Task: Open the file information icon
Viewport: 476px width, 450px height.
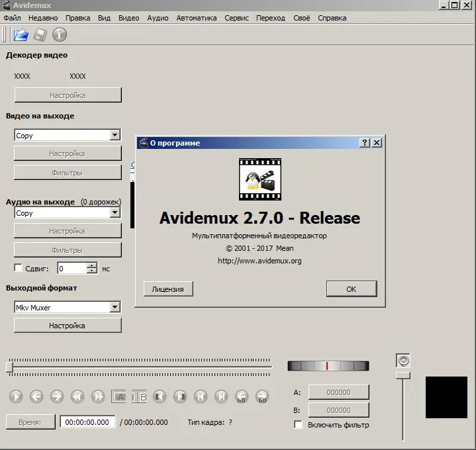Action: click(x=60, y=34)
